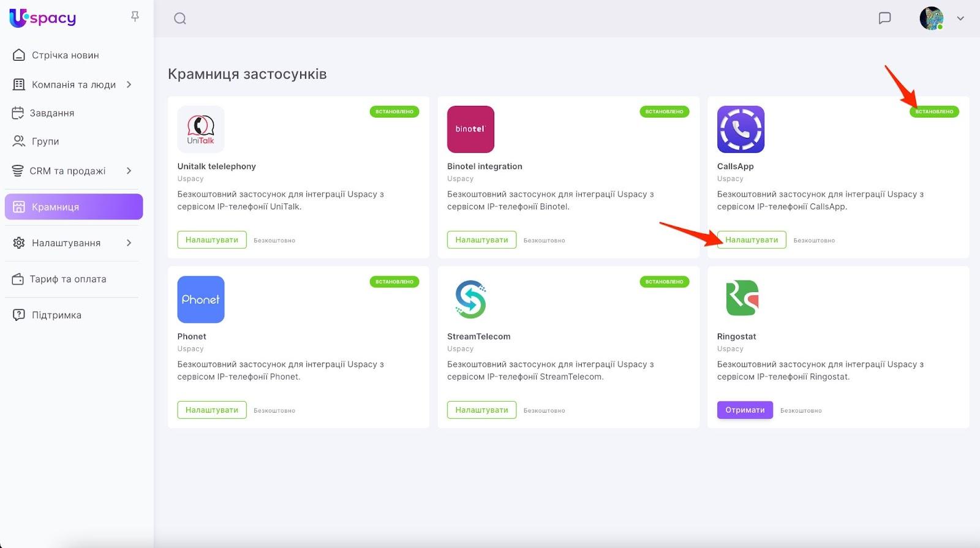This screenshot has width=980, height=548.
Task: Expand the Компанія та люди submenu
Action: click(129, 84)
